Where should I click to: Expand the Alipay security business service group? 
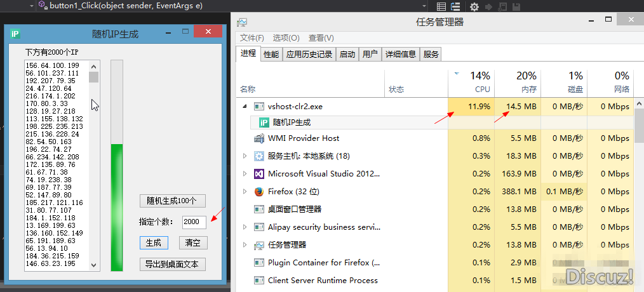[x=245, y=227]
